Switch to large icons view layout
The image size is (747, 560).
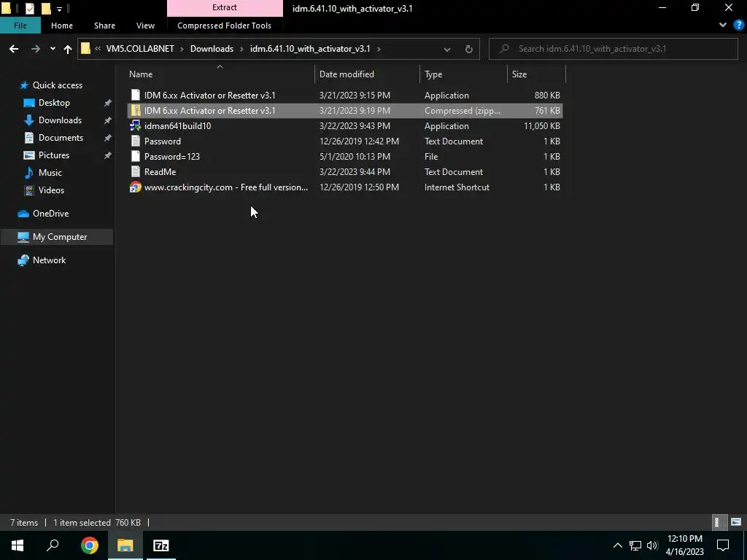click(x=736, y=522)
